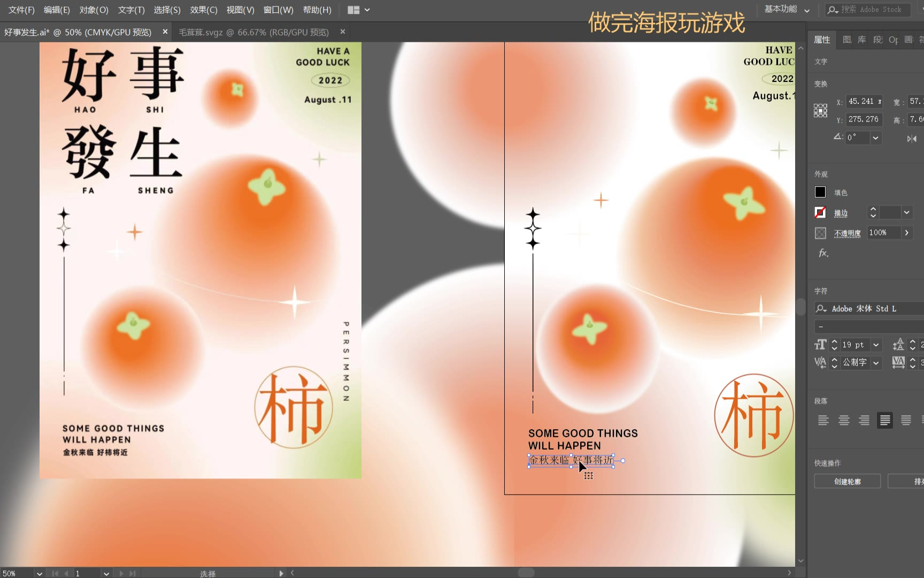Open the status bar options arrow
924x578 pixels.
coord(281,573)
